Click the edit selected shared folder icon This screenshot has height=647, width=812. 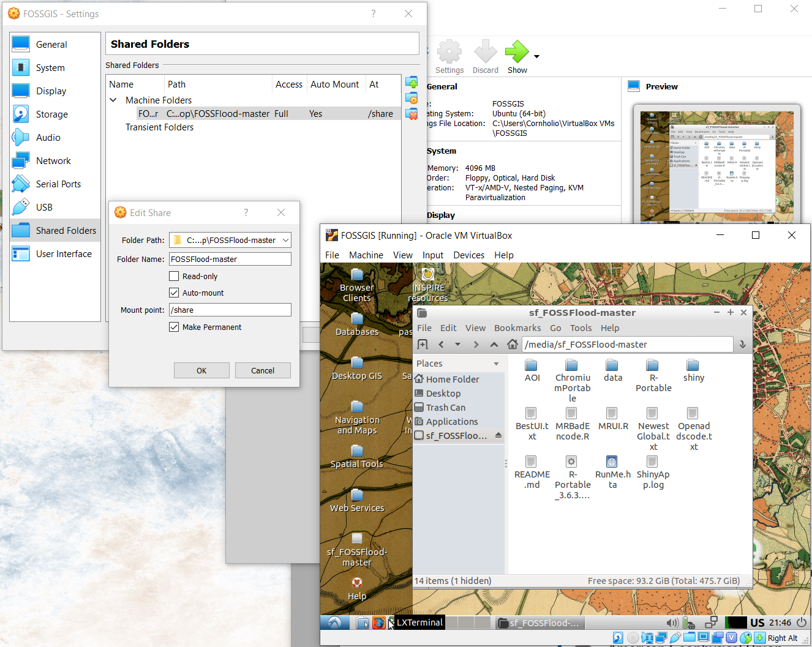412,99
